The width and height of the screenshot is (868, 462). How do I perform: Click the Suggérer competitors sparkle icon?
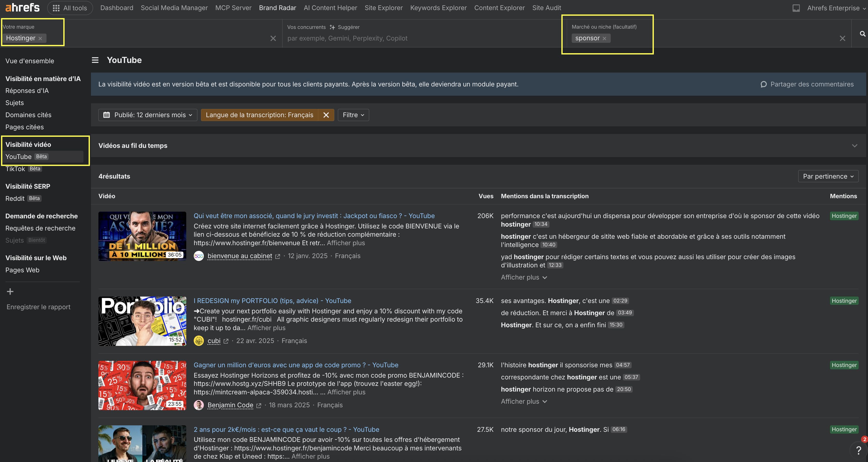pyautogui.click(x=332, y=27)
